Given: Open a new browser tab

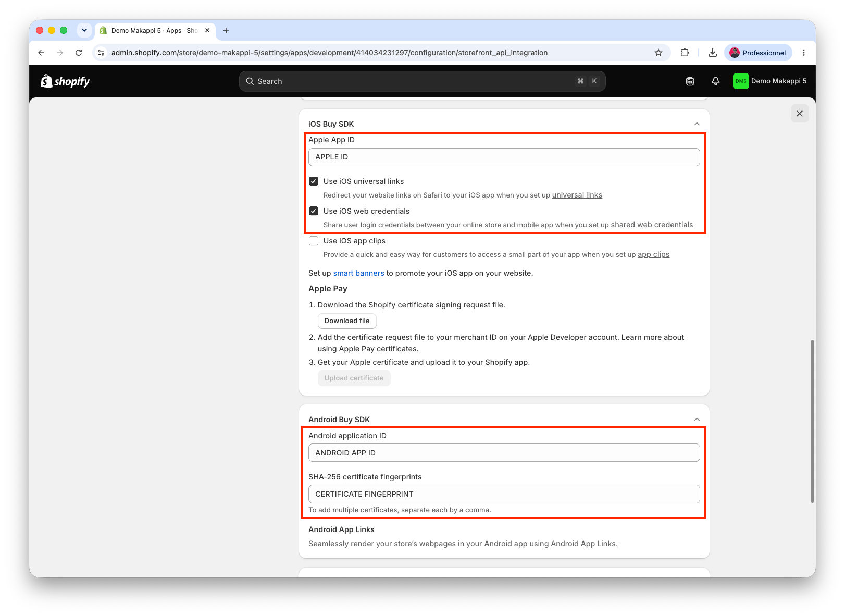Looking at the screenshot, I should point(226,30).
